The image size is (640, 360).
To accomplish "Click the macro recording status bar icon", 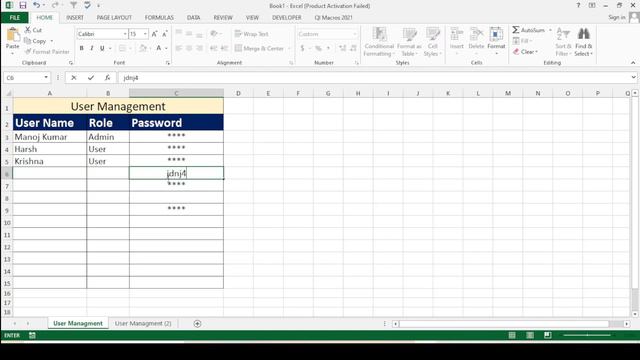I will click(x=32, y=335).
